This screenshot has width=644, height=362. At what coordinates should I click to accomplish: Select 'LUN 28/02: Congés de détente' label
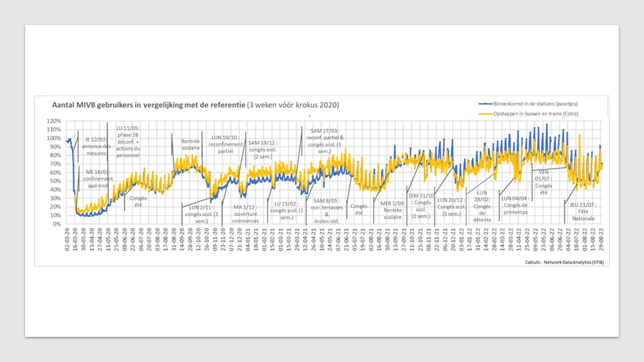click(x=481, y=206)
